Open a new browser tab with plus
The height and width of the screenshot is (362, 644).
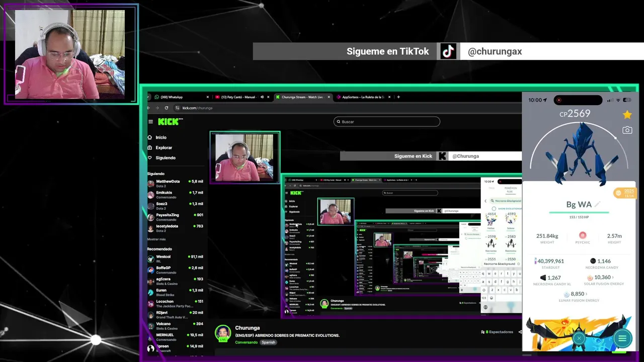click(x=398, y=97)
